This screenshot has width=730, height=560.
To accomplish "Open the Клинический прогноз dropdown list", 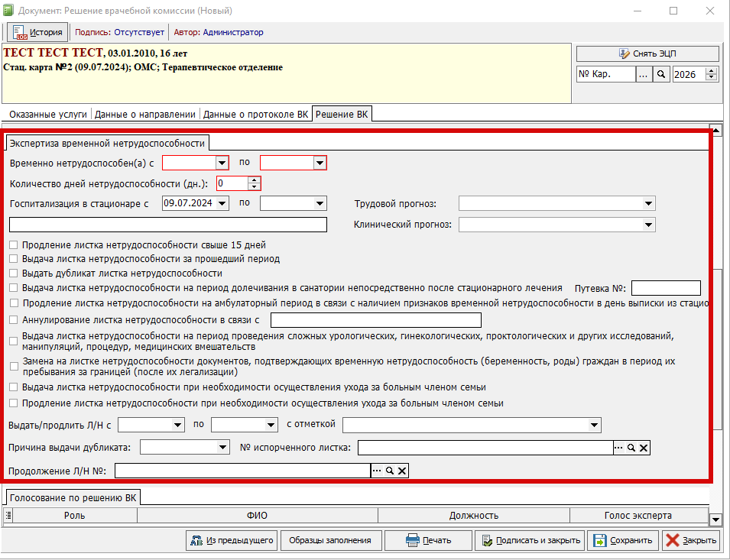I will tap(649, 225).
